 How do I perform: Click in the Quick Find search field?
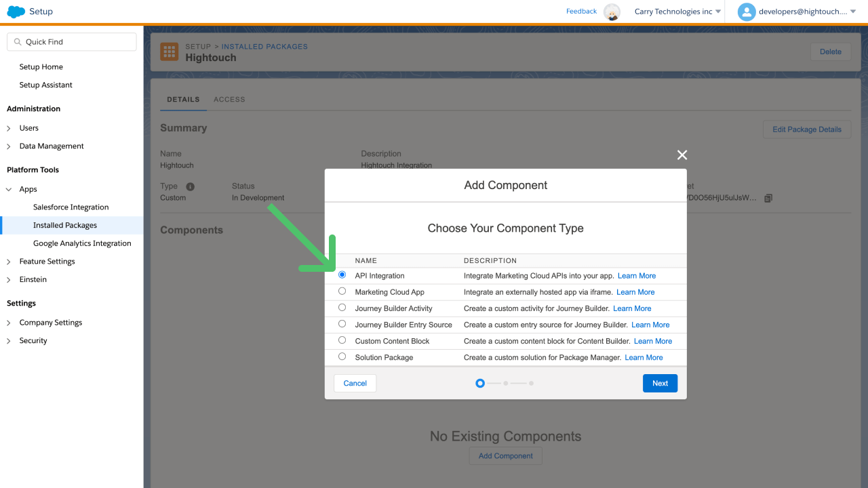pyautogui.click(x=71, y=42)
